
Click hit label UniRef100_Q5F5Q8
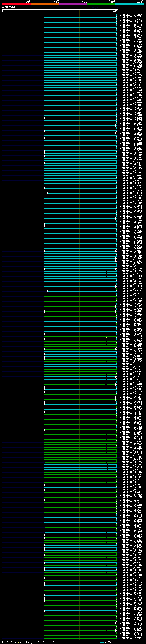131,610
